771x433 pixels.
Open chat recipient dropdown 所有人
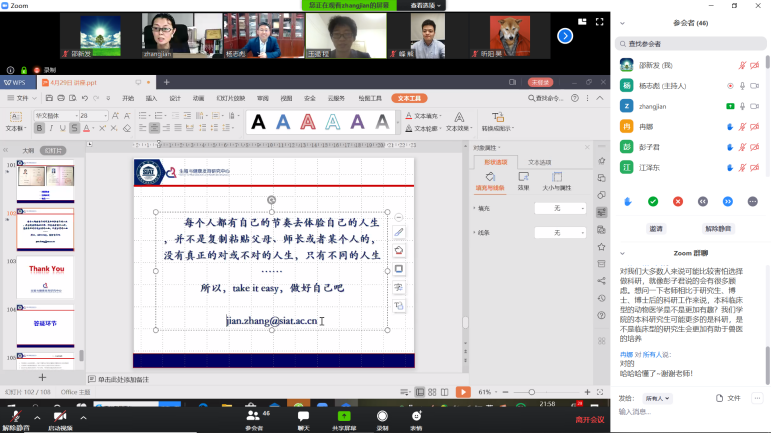(x=658, y=397)
